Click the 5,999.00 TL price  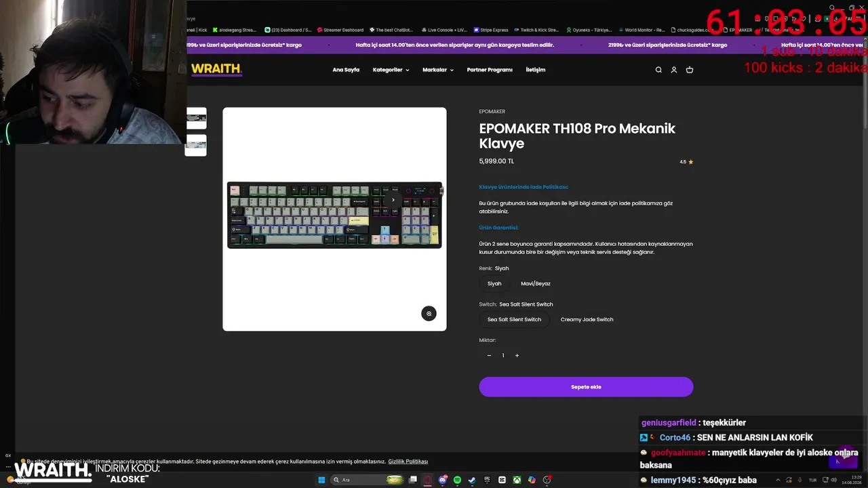pos(497,161)
